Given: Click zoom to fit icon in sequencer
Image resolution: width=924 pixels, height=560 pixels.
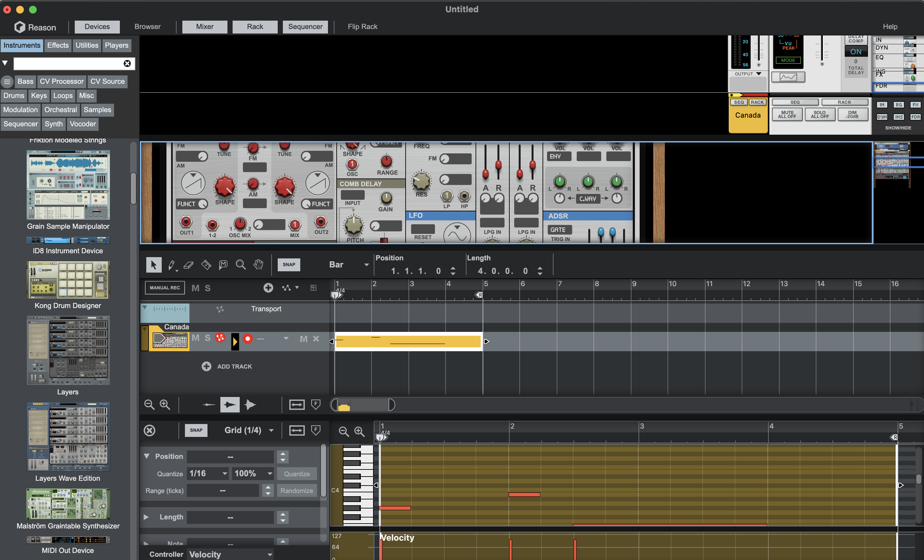Looking at the screenshot, I should (x=297, y=404).
